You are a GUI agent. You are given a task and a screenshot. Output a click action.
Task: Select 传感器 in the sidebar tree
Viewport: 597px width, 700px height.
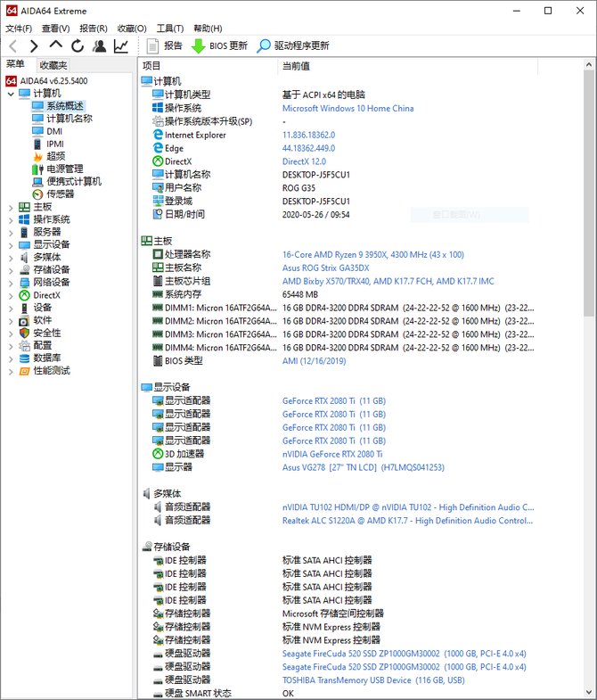pos(60,194)
